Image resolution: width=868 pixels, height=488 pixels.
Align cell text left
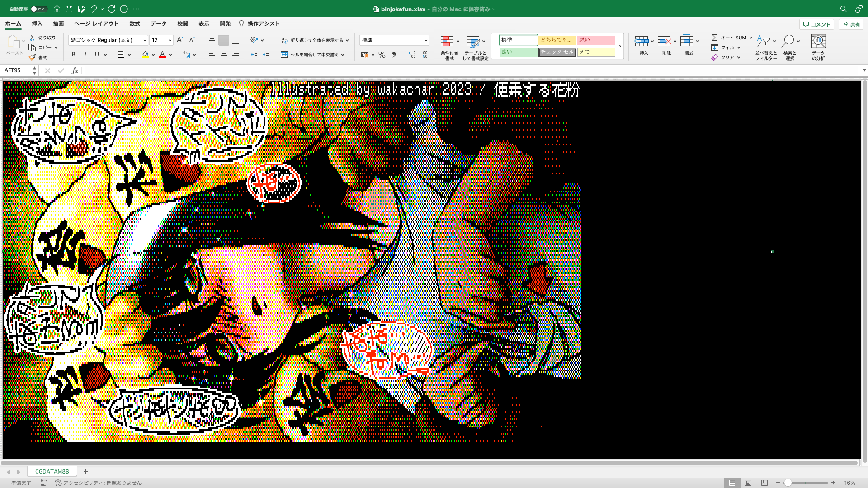coord(212,55)
